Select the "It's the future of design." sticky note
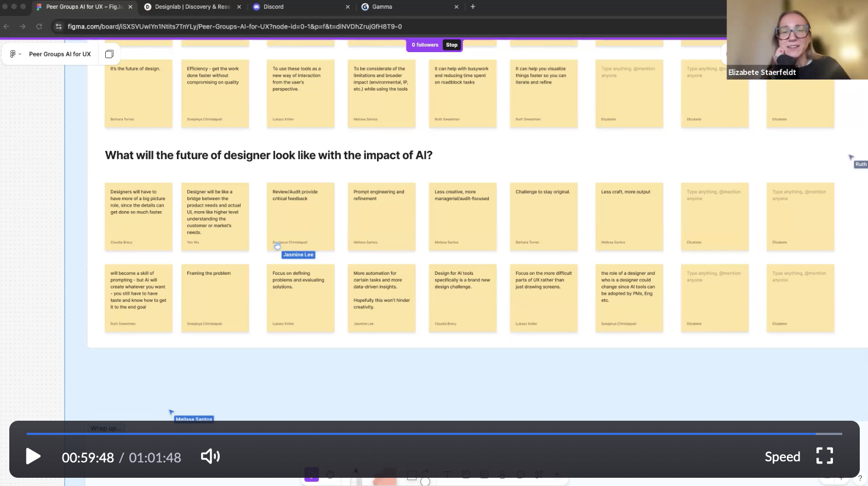Screen dimensions: 868x486 pos(139,94)
